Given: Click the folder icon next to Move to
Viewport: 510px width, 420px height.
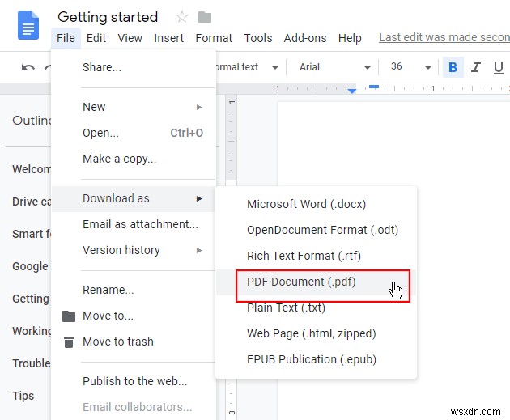Looking at the screenshot, I should coord(69,316).
